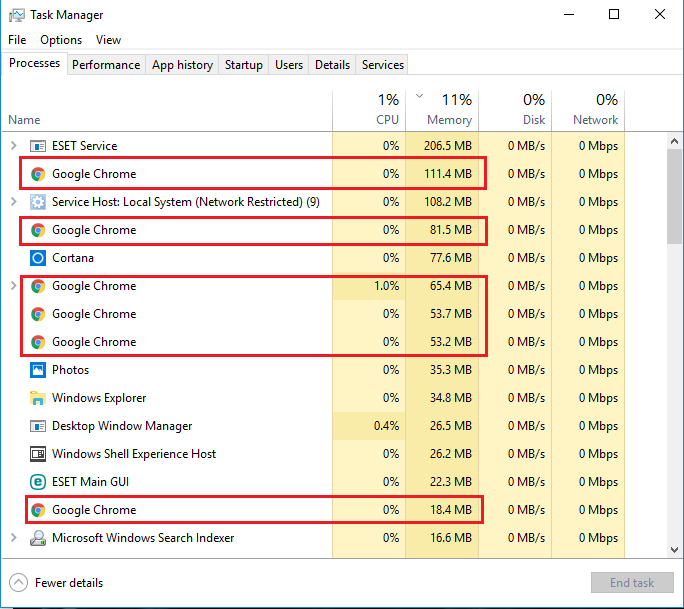The width and height of the screenshot is (684, 609).
Task: Select the Desktop Window Manager row name
Action: coord(122,426)
